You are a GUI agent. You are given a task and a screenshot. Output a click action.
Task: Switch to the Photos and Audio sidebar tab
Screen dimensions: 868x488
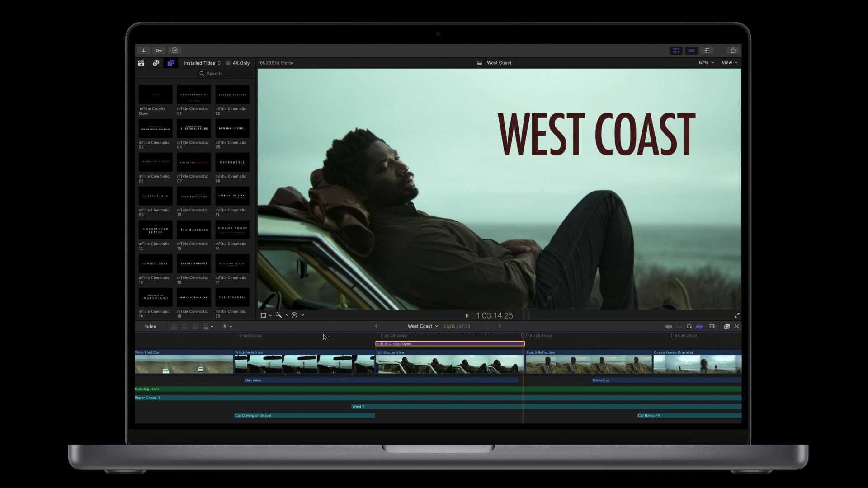[x=156, y=63]
